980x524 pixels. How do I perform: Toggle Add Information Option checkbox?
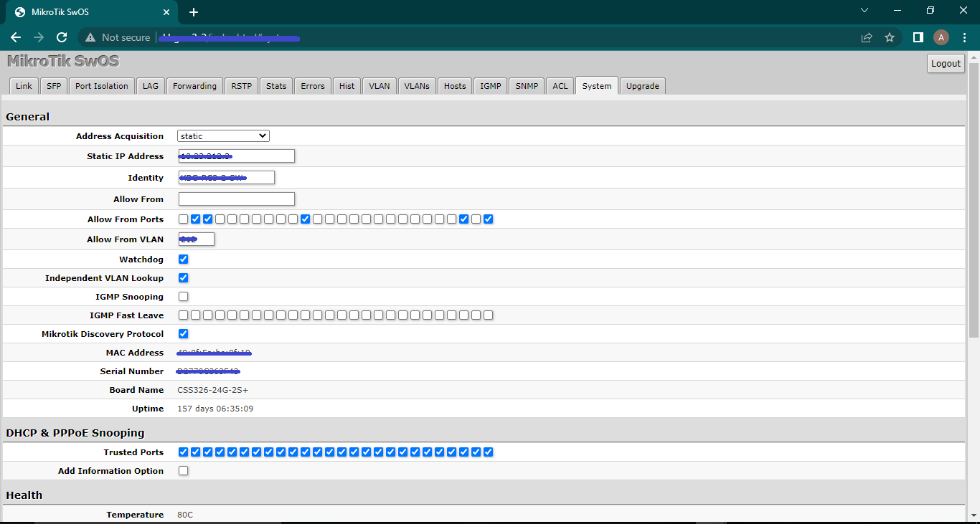coord(184,471)
